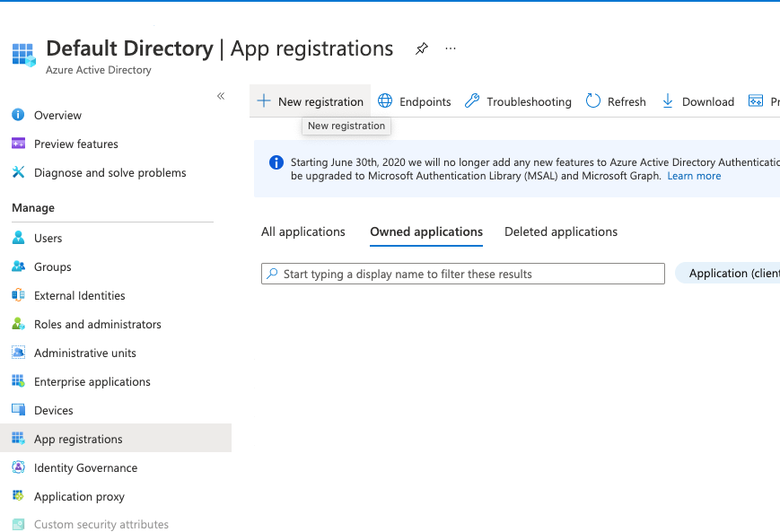Click the Roles and administrators icon
This screenshot has height=532, width=780.
pyautogui.click(x=19, y=324)
